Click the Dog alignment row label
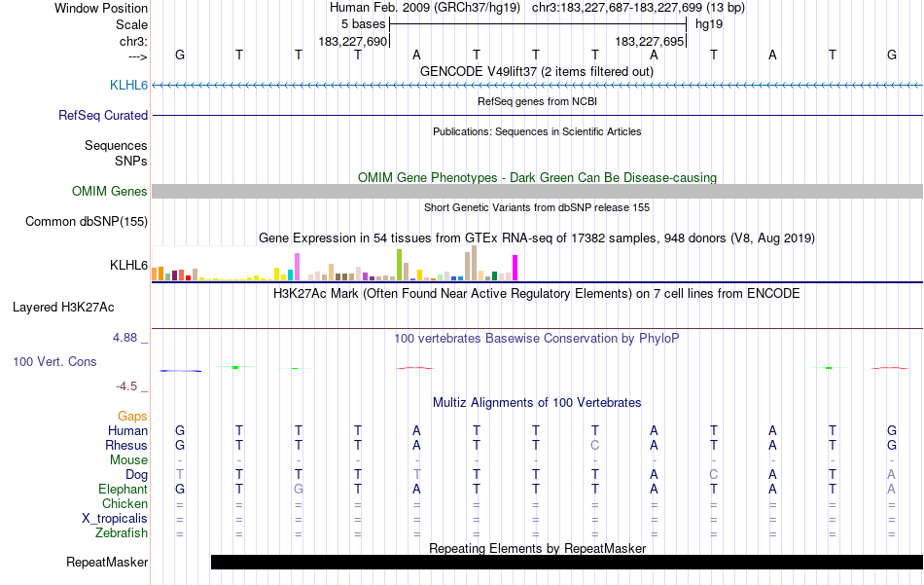Viewport: 924px width, 585px height. 136,474
